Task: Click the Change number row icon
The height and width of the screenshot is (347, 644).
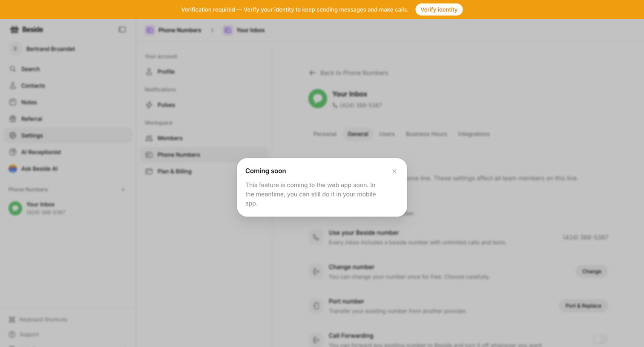Action: point(316,272)
